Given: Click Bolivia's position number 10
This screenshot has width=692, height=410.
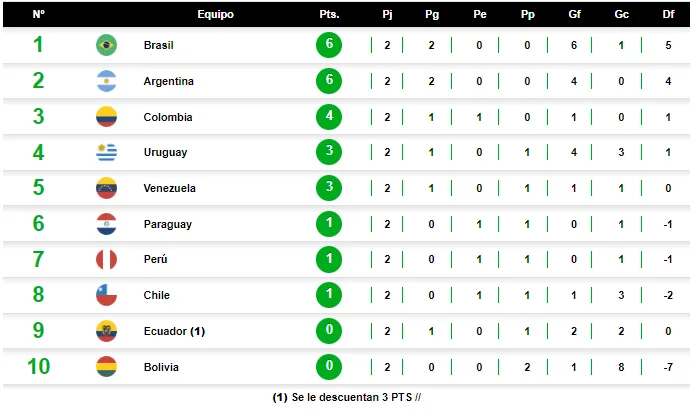Looking at the screenshot, I should coord(38,366).
